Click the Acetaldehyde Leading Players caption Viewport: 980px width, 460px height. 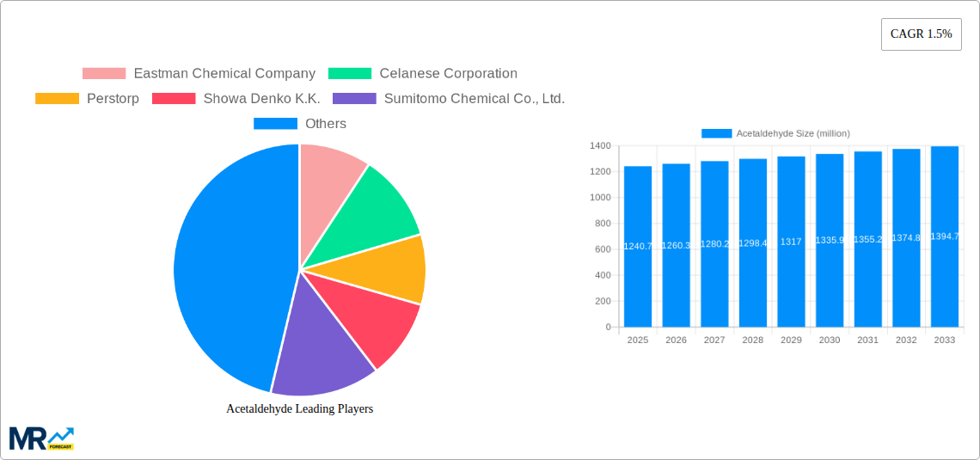[x=299, y=408]
